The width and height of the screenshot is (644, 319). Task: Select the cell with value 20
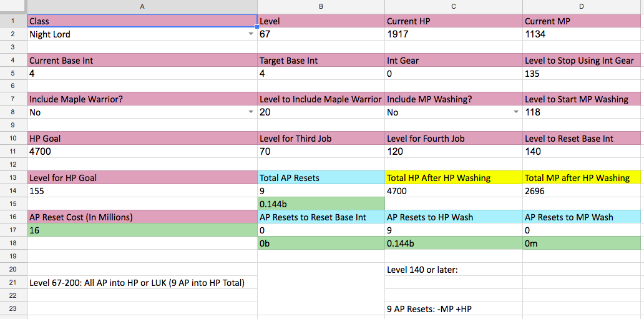pyautogui.click(x=321, y=112)
